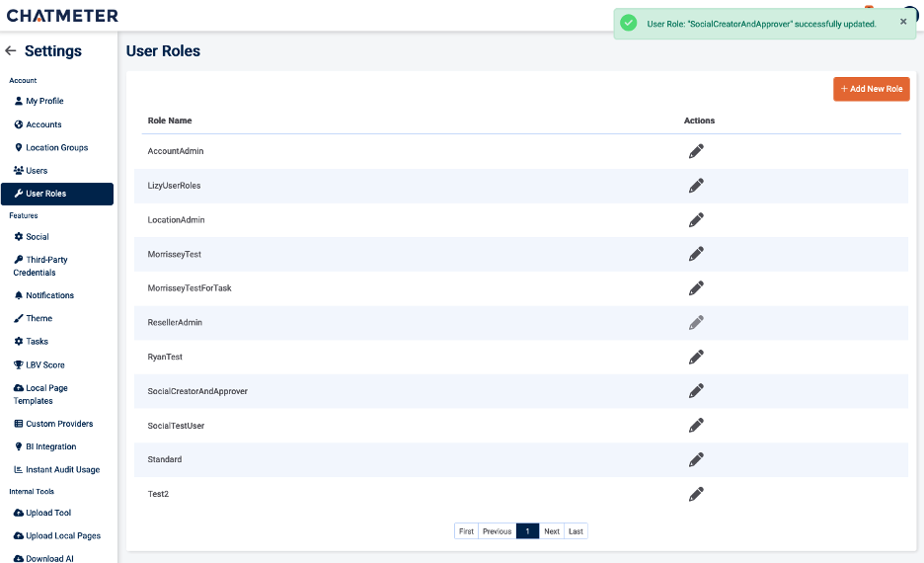Image resolution: width=924 pixels, height=563 pixels.
Task: Open the Theme settings page
Action: pyautogui.click(x=38, y=318)
